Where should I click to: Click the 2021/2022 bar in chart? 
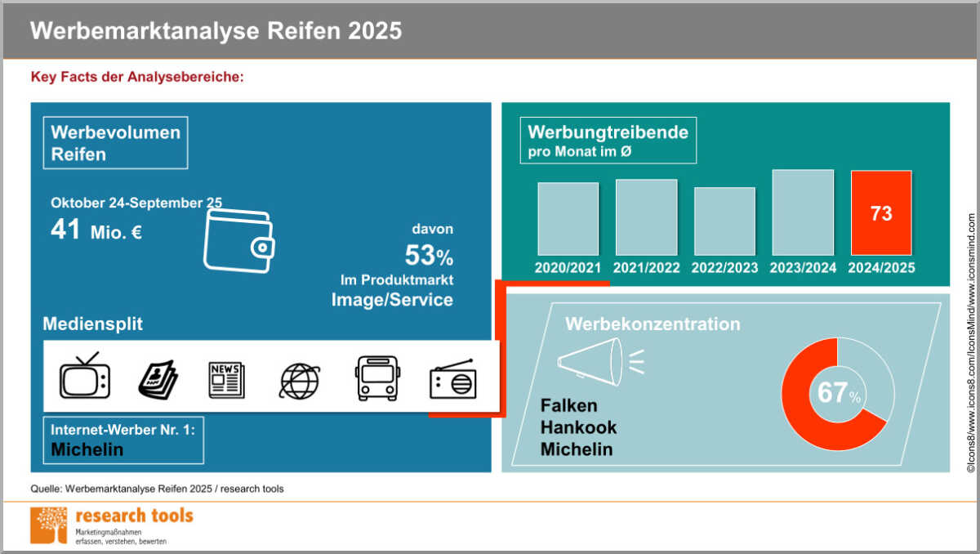pos(646,217)
